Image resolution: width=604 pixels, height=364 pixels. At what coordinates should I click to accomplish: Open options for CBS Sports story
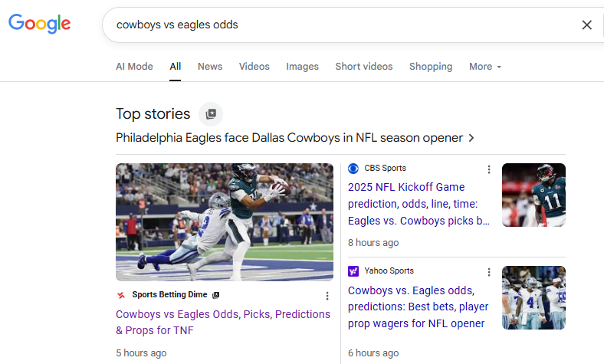click(x=489, y=169)
